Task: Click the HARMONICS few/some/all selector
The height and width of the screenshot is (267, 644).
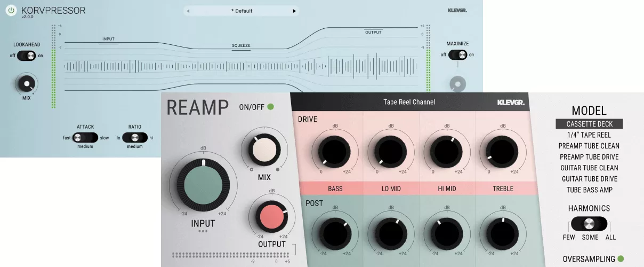Action: pyautogui.click(x=589, y=224)
